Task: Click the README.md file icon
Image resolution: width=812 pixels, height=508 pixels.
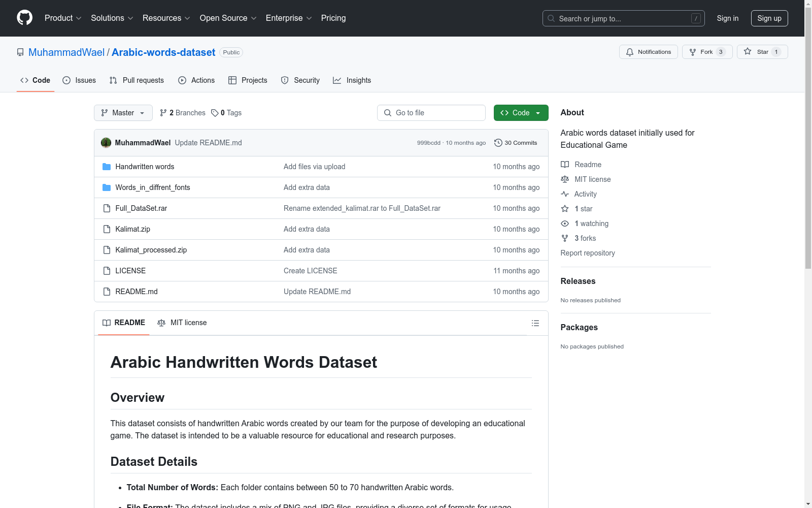Action: [107, 292]
